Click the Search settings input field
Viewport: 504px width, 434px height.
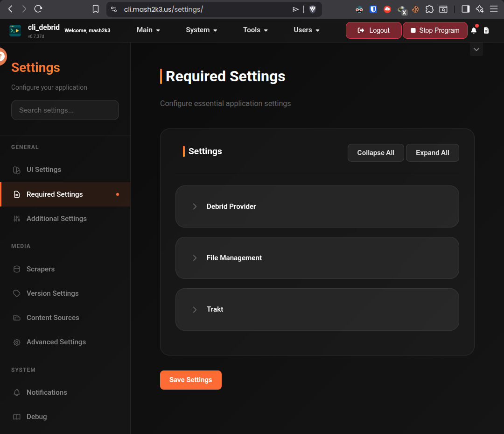click(65, 110)
